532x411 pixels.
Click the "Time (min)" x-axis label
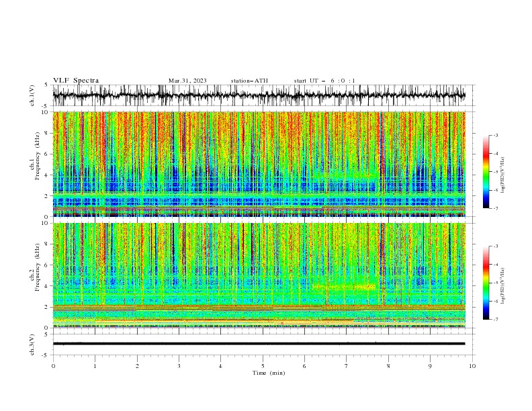269,373
